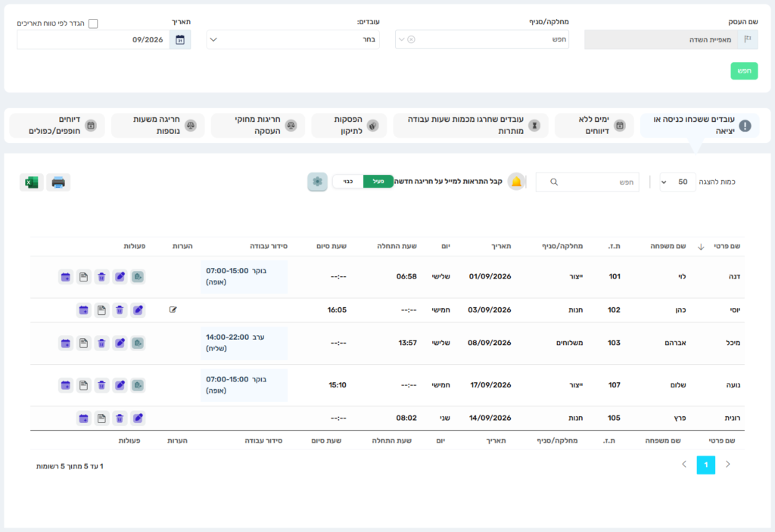Open alert settings gear icon

click(x=317, y=182)
